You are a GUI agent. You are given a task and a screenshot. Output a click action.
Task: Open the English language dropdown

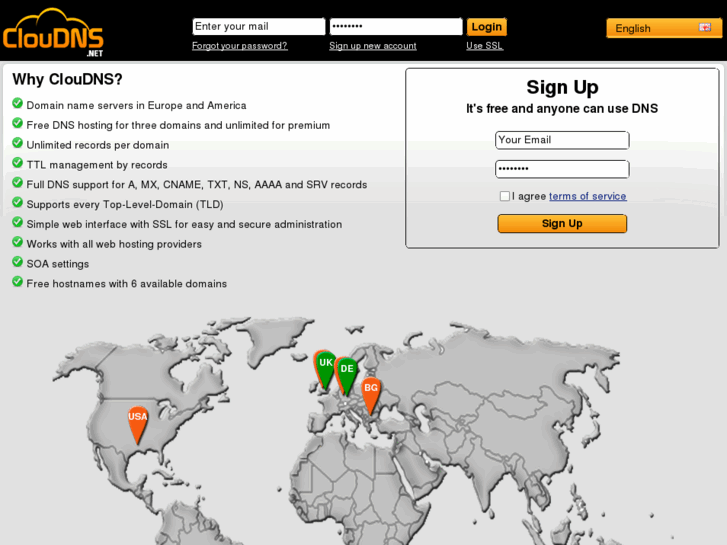[663, 28]
